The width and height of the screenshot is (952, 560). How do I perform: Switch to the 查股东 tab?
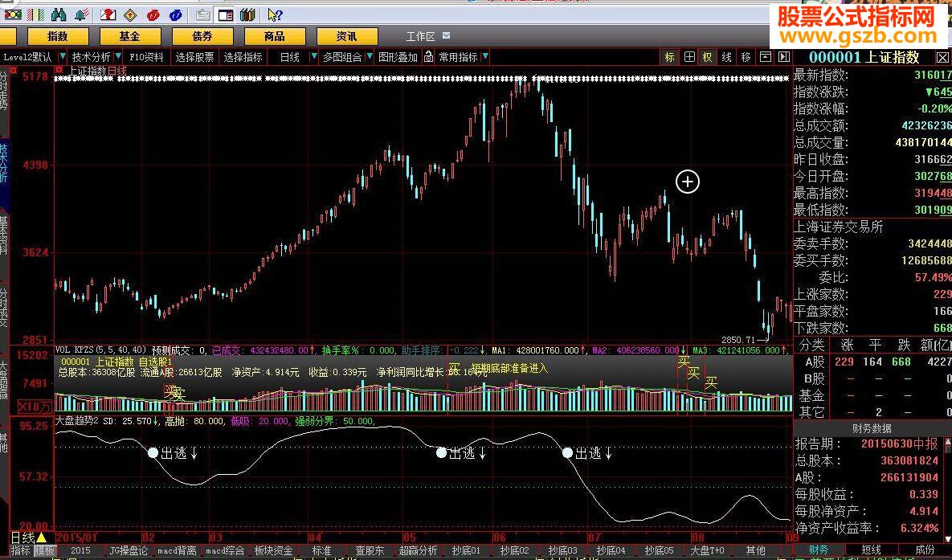[x=370, y=550]
